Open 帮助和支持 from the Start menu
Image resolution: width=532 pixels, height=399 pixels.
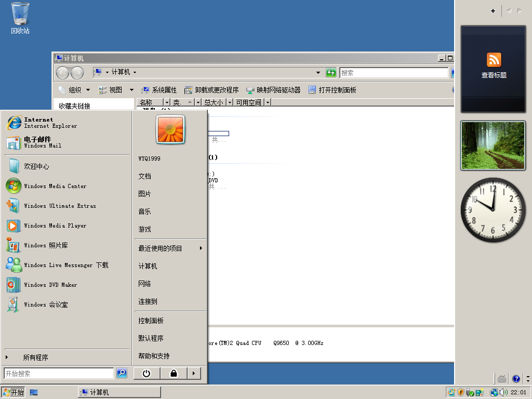(x=170, y=356)
